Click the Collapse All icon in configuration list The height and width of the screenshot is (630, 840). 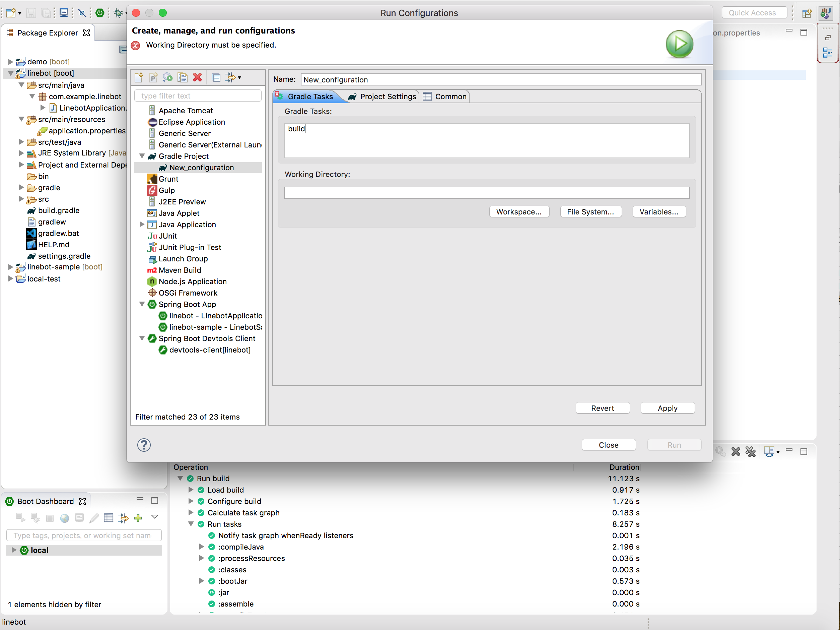click(x=216, y=77)
